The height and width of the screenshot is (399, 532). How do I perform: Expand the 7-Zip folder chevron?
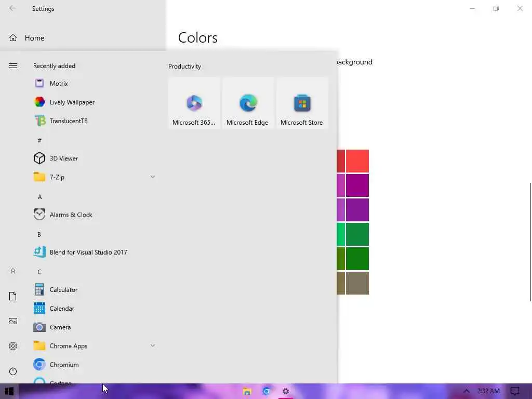point(153,177)
